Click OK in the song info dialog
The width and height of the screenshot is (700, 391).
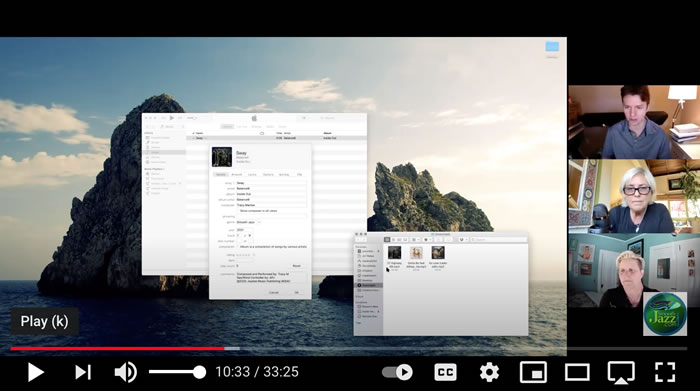pyautogui.click(x=296, y=292)
